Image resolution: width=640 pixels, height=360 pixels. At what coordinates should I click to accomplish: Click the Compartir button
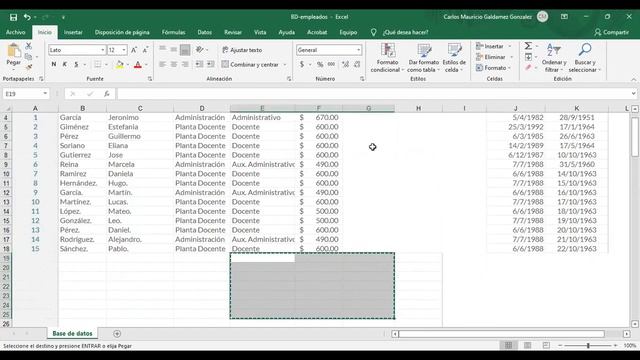coord(611,32)
